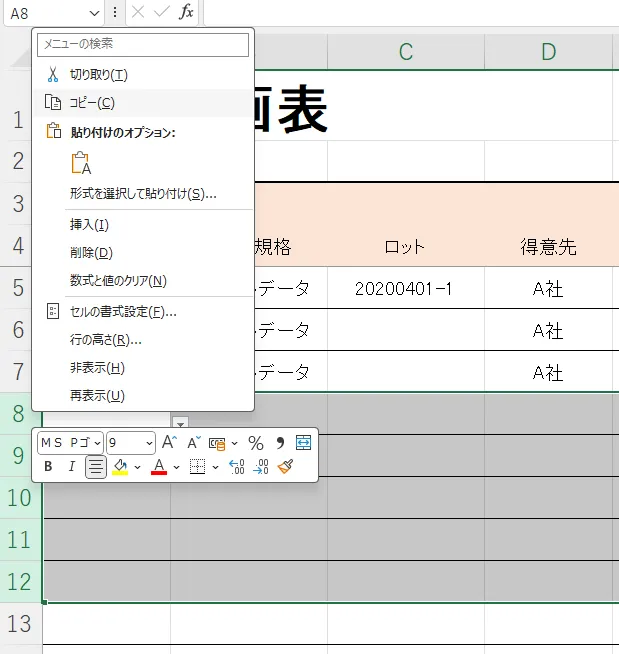Choose 再表示(U) to unhide rows
Screen dimensions: 619x654
point(143,395)
